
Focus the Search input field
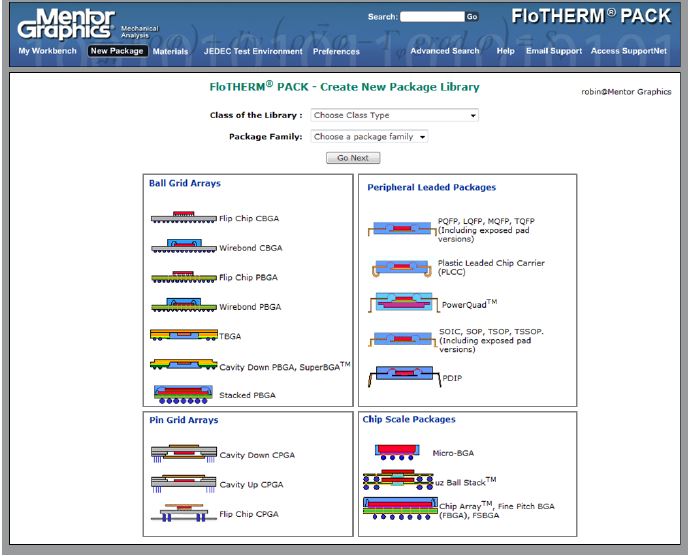(x=432, y=17)
